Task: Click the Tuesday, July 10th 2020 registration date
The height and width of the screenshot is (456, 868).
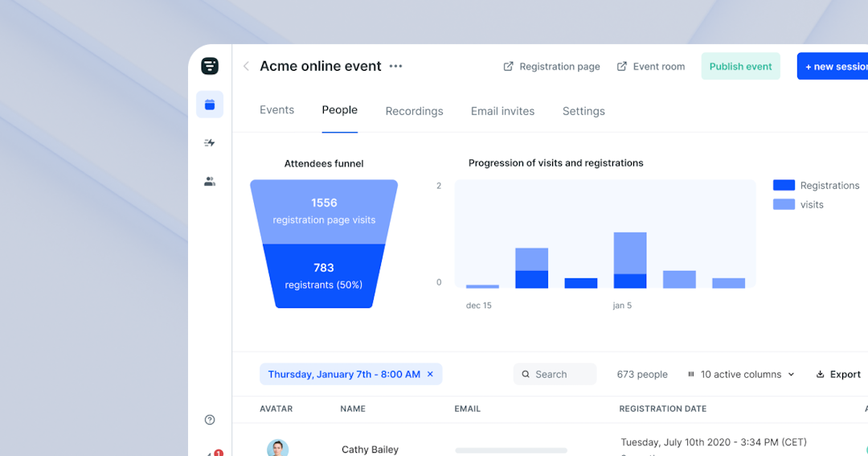Action: [714, 442]
